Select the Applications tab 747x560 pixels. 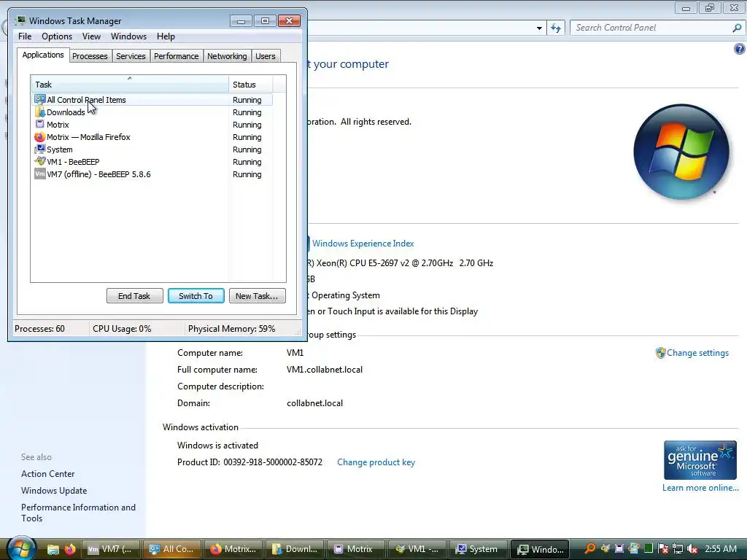click(43, 55)
